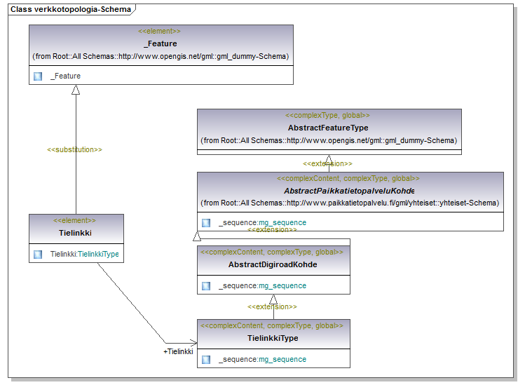Image resolution: width=532 pixels, height=392 pixels.
Task: Select the AbstractFeatureType class title
Action: pyautogui.click(x=328, y=128)
